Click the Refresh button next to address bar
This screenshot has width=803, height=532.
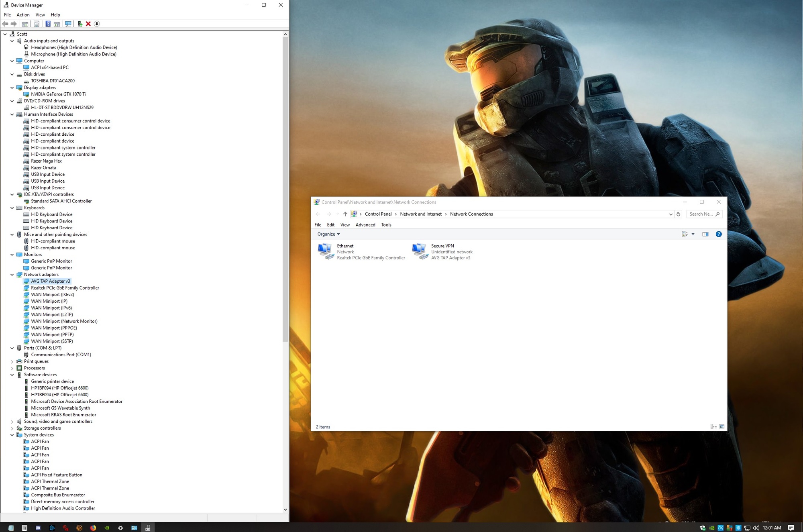(679, 214)
